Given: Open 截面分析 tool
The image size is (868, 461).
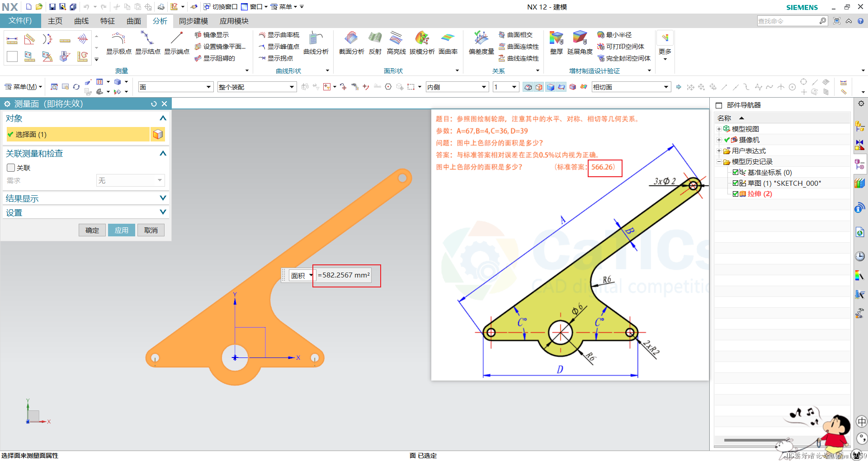Looking at the screenshot, I should tap(351, 43).
